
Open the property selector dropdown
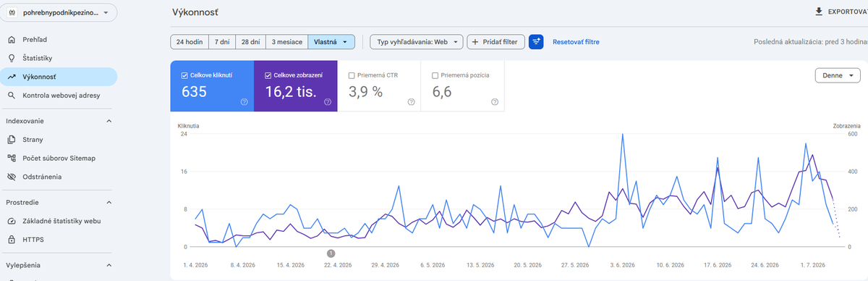pos(59,13)
